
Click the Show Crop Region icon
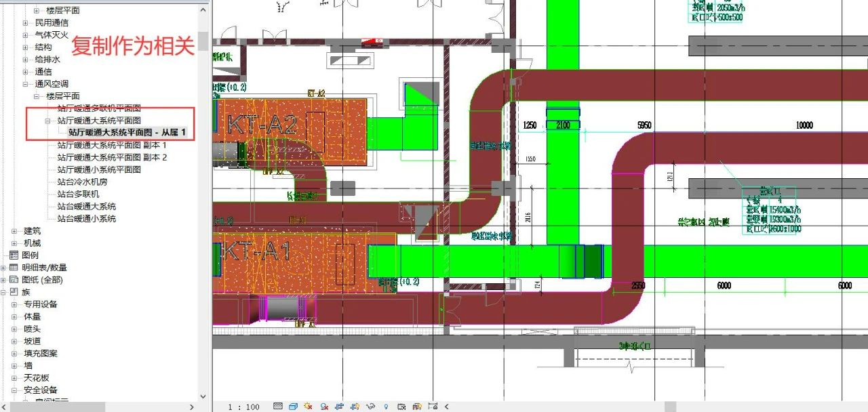pyautogui.click(x=355, y=407)
